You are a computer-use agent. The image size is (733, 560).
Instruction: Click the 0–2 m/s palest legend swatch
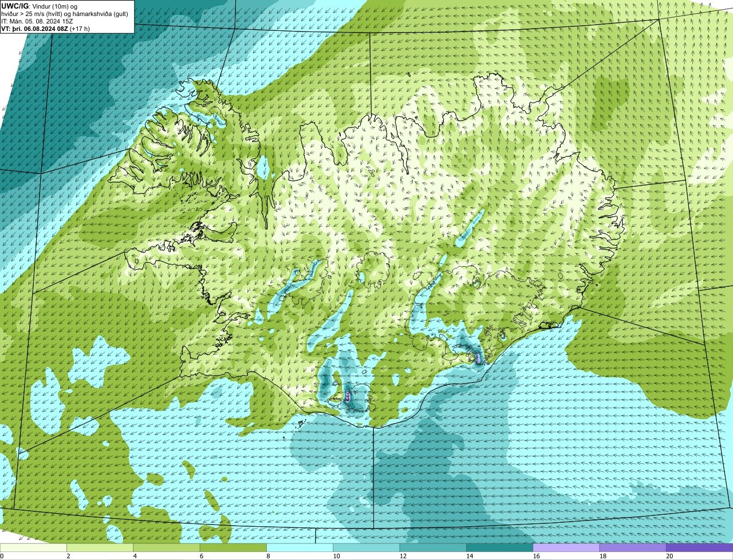coord(33,547)
